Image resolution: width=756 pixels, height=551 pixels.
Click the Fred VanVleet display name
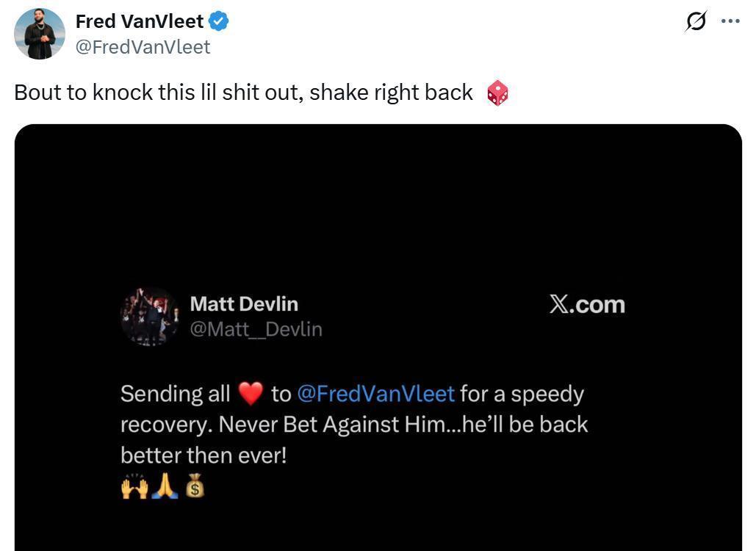coord(140,21)
